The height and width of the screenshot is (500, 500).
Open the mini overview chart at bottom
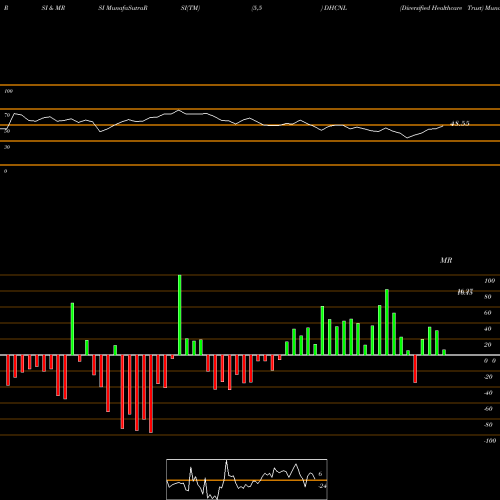(247, 479)
